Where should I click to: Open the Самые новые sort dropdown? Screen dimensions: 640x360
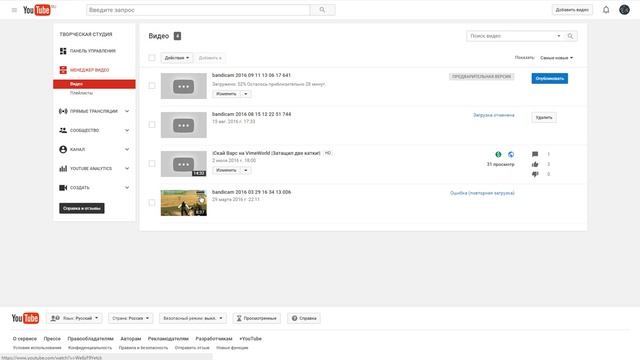(556, 58)
